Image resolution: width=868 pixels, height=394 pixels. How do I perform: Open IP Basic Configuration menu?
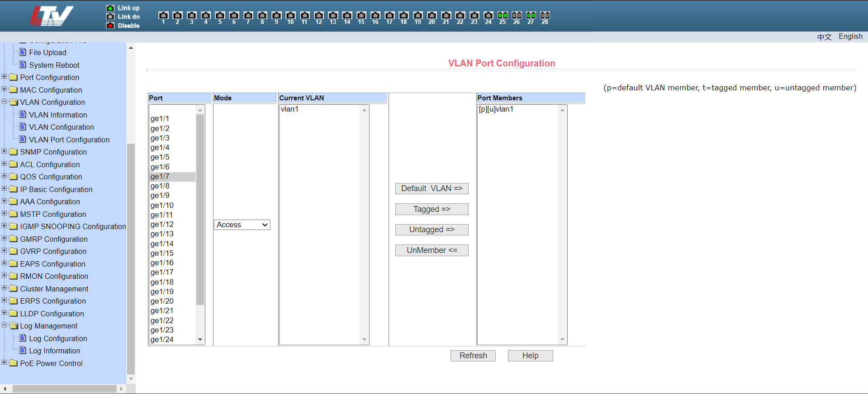(56, 189)
